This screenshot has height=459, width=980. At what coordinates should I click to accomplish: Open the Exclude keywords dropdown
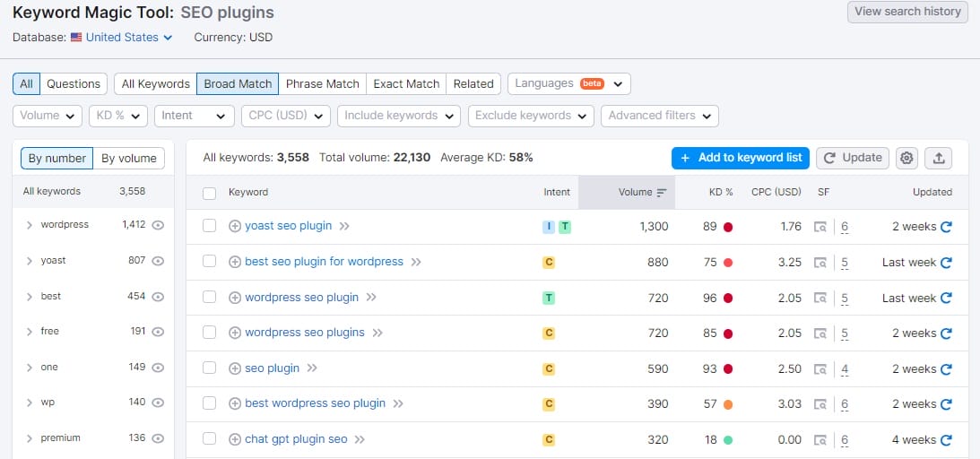(x=532, y=116)
